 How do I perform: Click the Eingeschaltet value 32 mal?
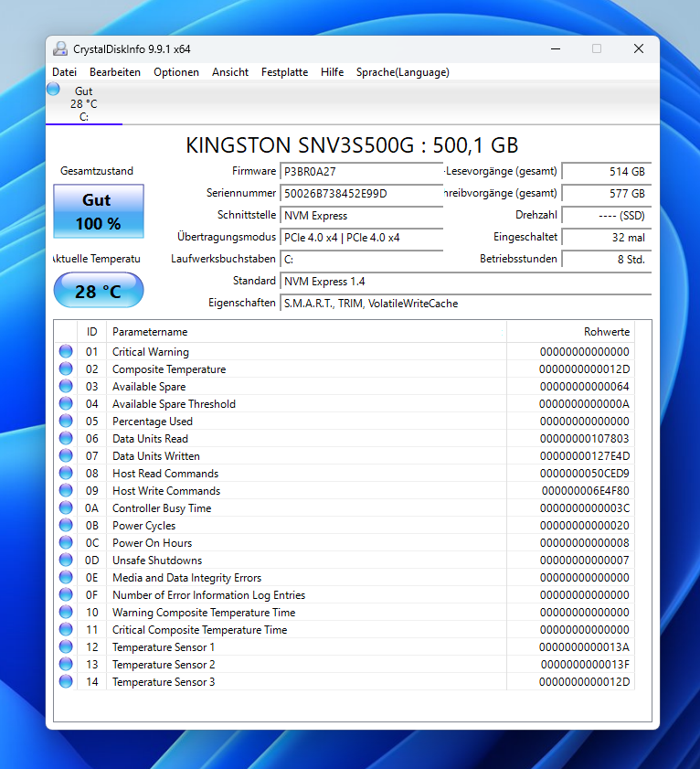(x=607, y=238)
